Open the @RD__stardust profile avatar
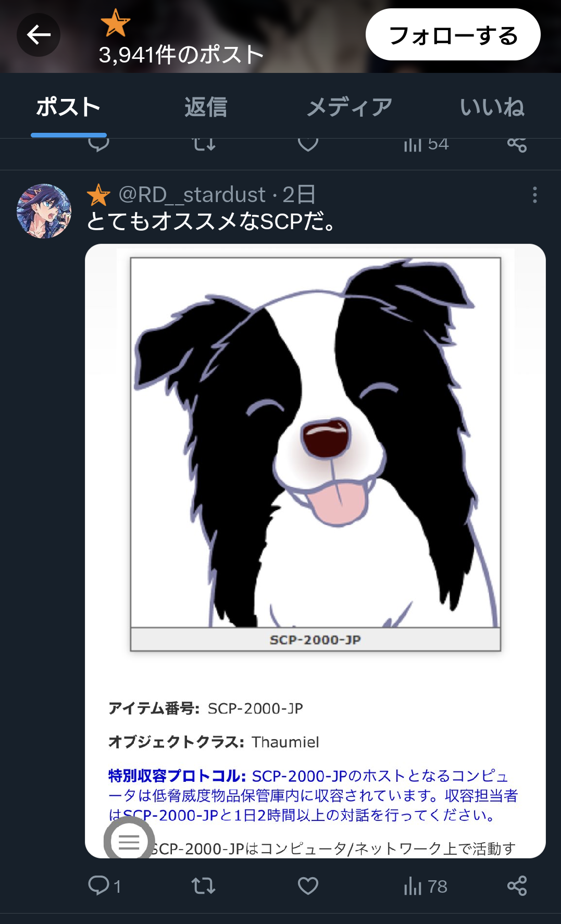The image size is (561, 924). [44, 211]
